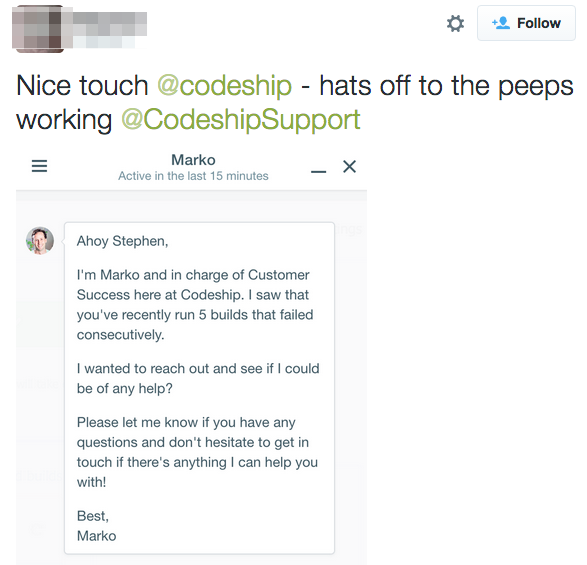Close the Marko chat window
The height and width of the screenshot is (565, 587).
click(x=349, y=166)
